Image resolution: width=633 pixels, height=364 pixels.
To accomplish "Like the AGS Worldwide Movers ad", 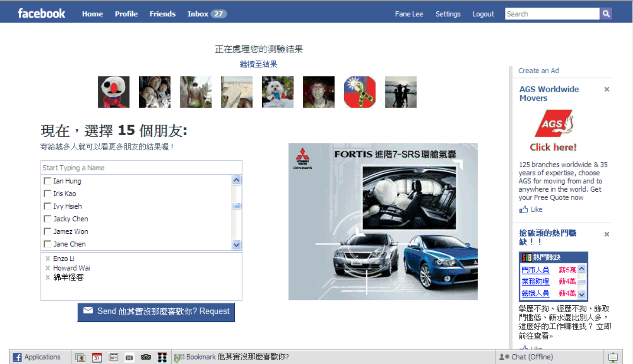I will tap(531, 210).
